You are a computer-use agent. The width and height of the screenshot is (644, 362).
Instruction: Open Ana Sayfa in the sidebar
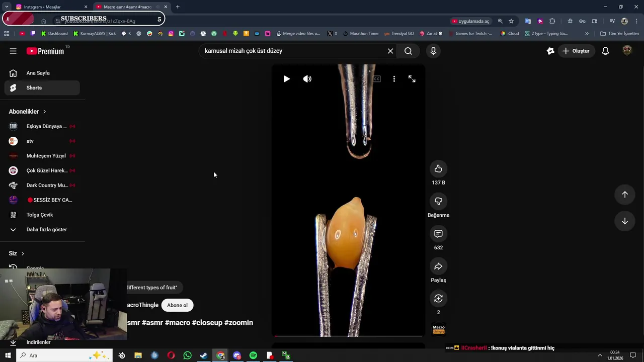coord(42,73)
